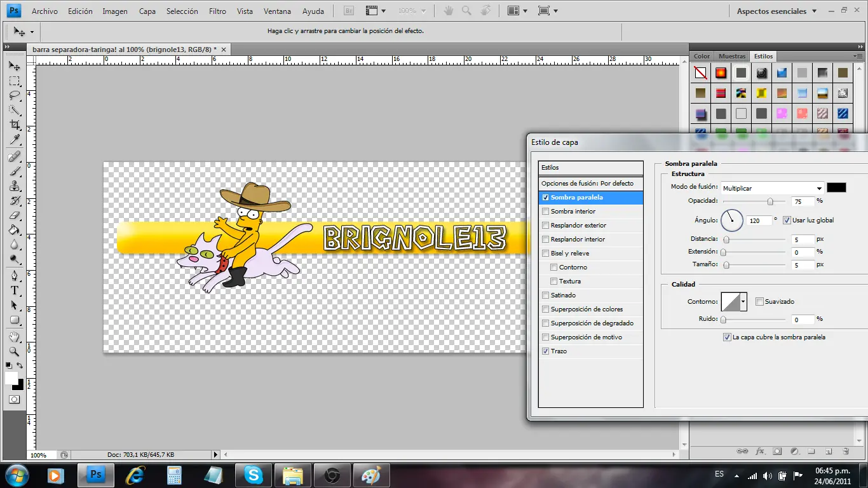Open Internet Explorer from the taskbar
868x488 pixels.
point(135,475)
